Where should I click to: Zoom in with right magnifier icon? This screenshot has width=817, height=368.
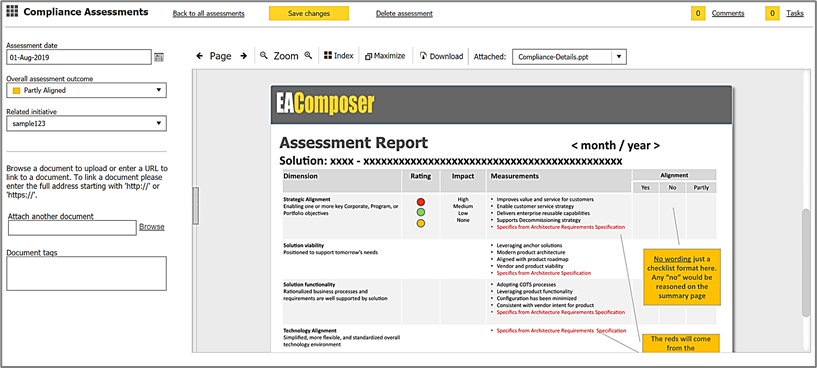308,55
